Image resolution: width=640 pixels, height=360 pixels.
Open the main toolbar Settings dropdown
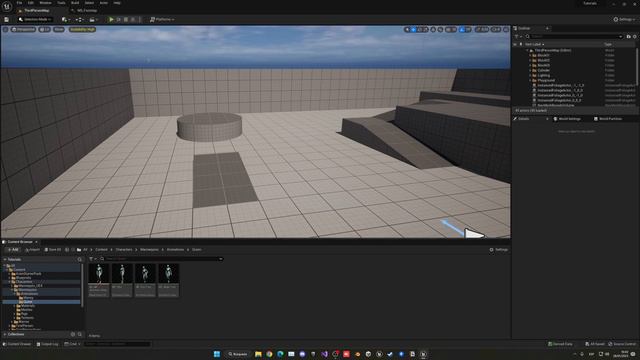click(x=624, y=20)
